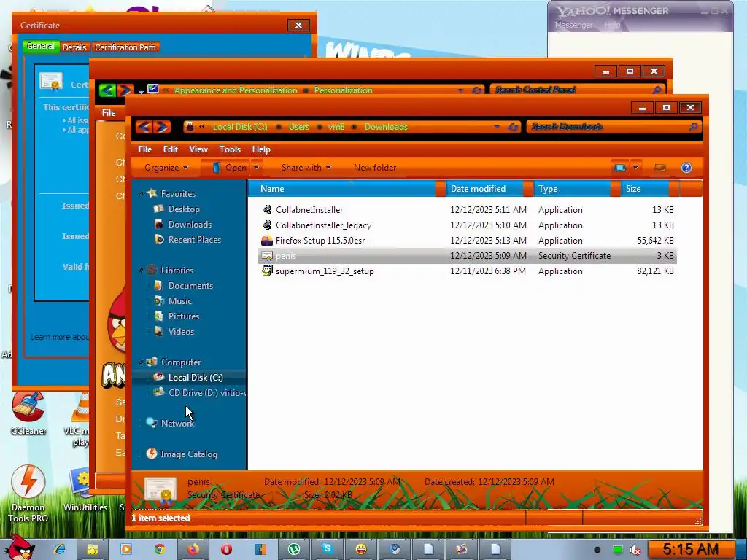Expand the arrow next to Open button
The height and width of the screenshot is (560, 747).
[256, 168]
